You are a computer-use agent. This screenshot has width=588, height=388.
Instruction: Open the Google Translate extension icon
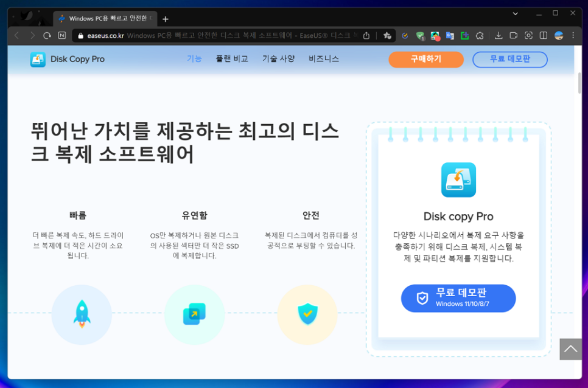pos(450,36)
